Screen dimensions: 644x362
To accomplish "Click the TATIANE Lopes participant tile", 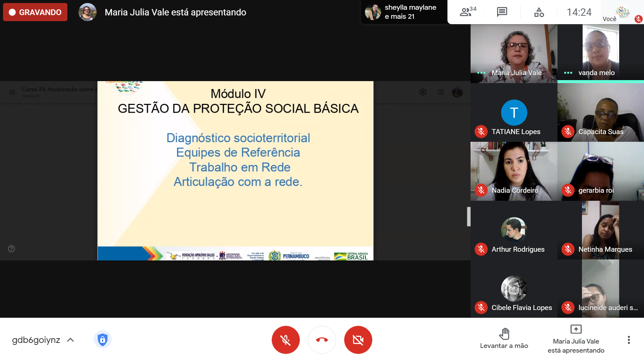I will point(514,113).
